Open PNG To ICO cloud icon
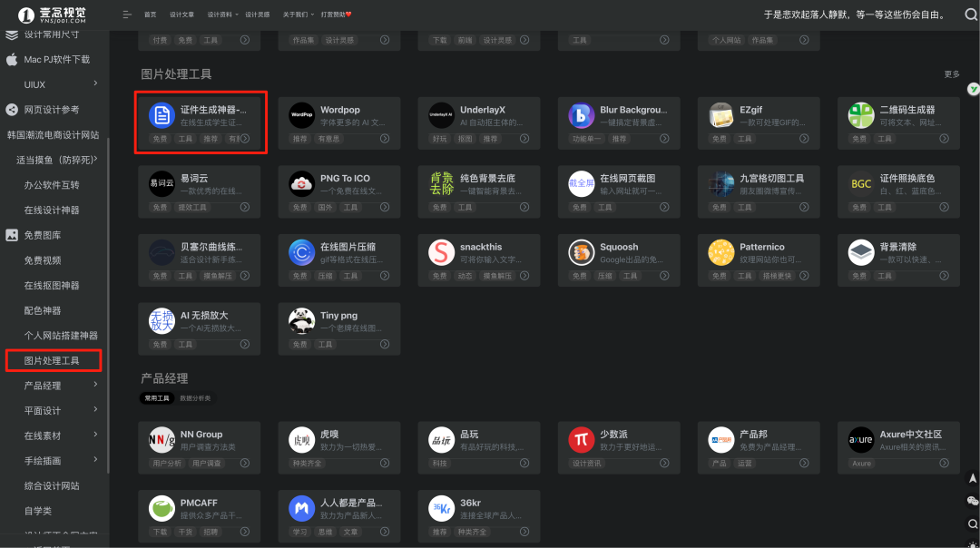The image size is (980, 548). click(301, 183)
